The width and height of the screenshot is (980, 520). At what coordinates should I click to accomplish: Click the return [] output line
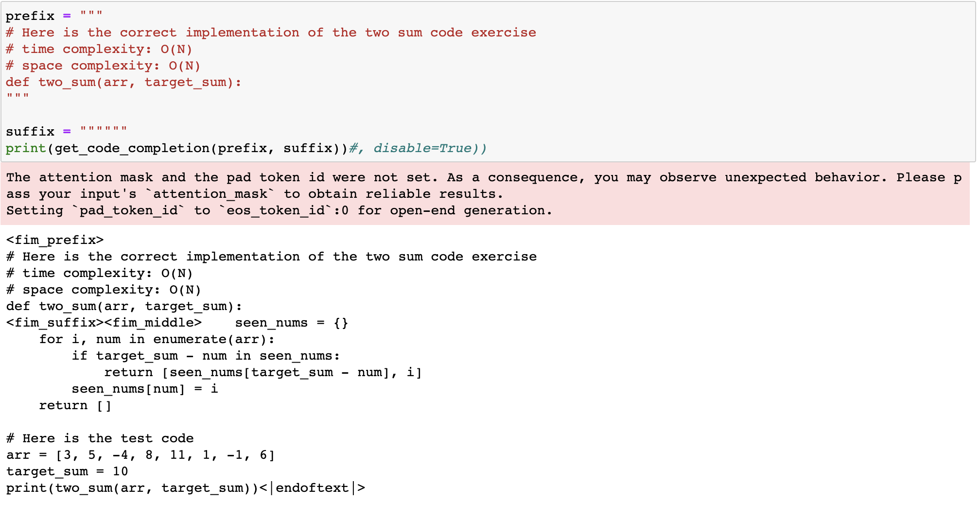coord(75,405)
